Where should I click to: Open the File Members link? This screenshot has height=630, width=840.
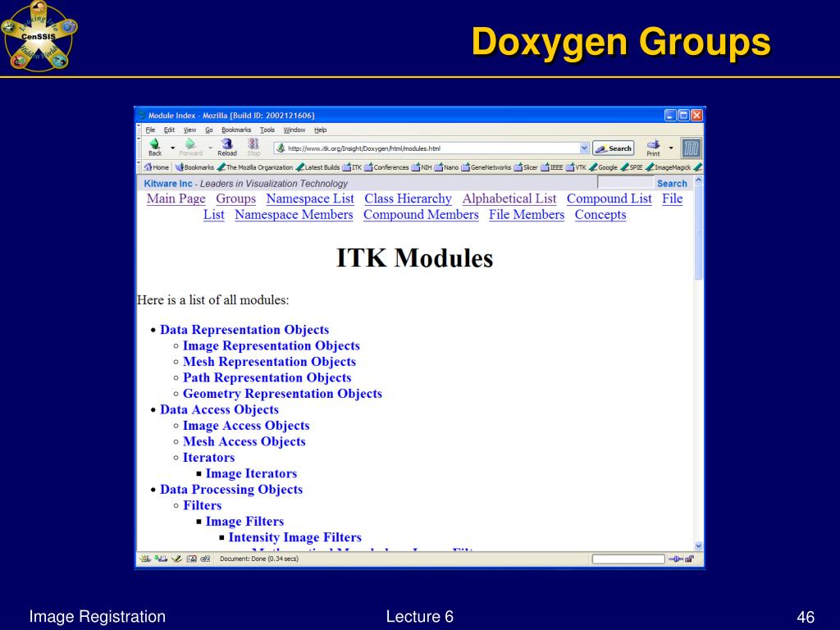click(527, 215)
